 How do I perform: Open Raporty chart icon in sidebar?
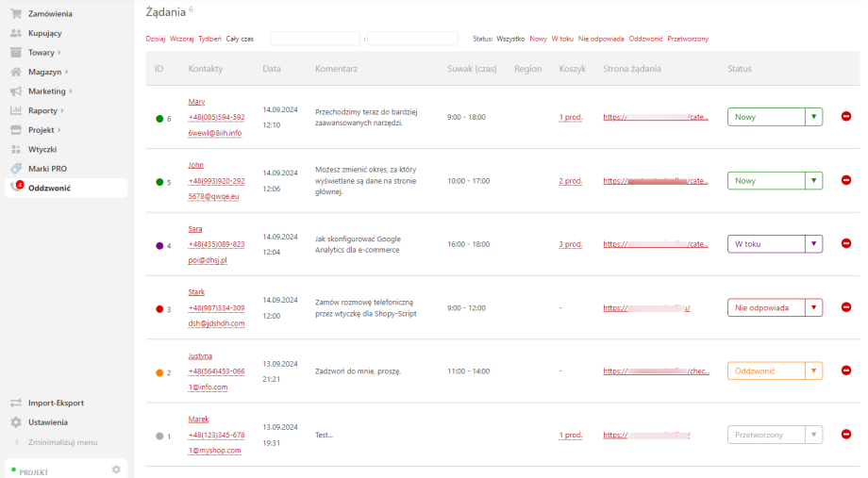coord(16,110)
